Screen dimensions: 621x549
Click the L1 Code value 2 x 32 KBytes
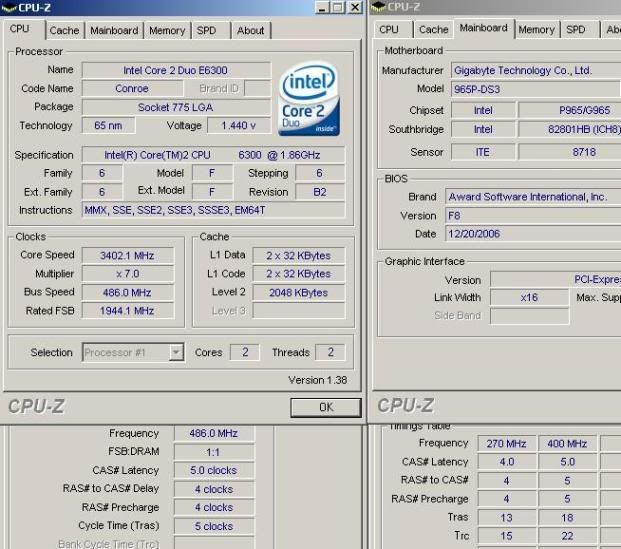(298, 274)
